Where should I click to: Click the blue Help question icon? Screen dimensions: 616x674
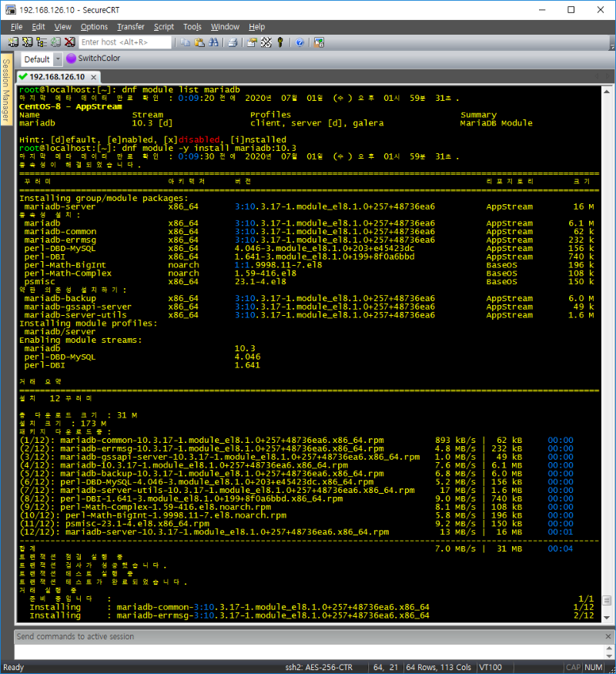pos(299,42)
